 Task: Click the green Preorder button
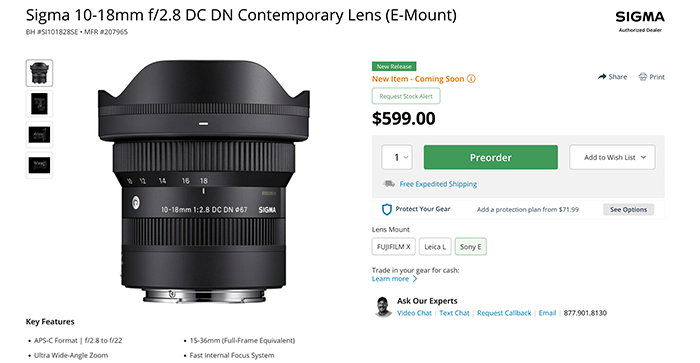click(x=491, y=157)
